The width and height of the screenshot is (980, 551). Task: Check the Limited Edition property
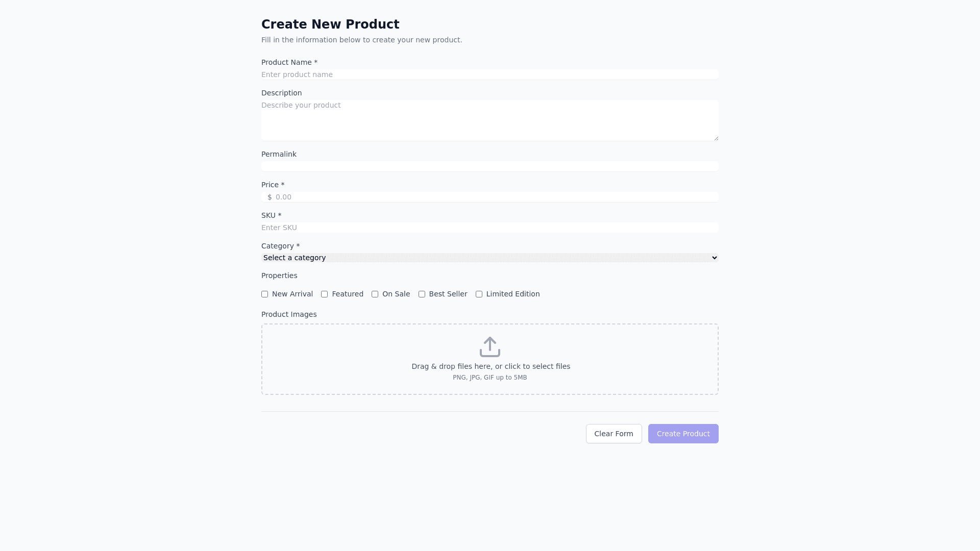(x=479, y=294)
